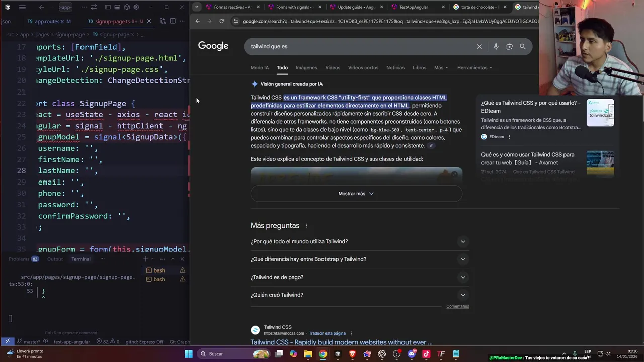Viewport: 644px width, 362px height.
Task: Open Windows Start menu
Action: [189, 354]
